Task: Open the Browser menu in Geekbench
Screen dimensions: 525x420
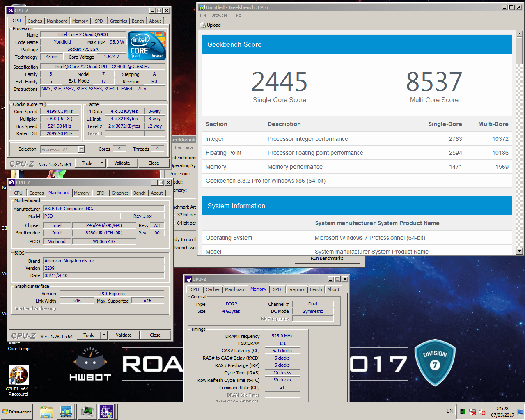Action: [x=219, y=15]
